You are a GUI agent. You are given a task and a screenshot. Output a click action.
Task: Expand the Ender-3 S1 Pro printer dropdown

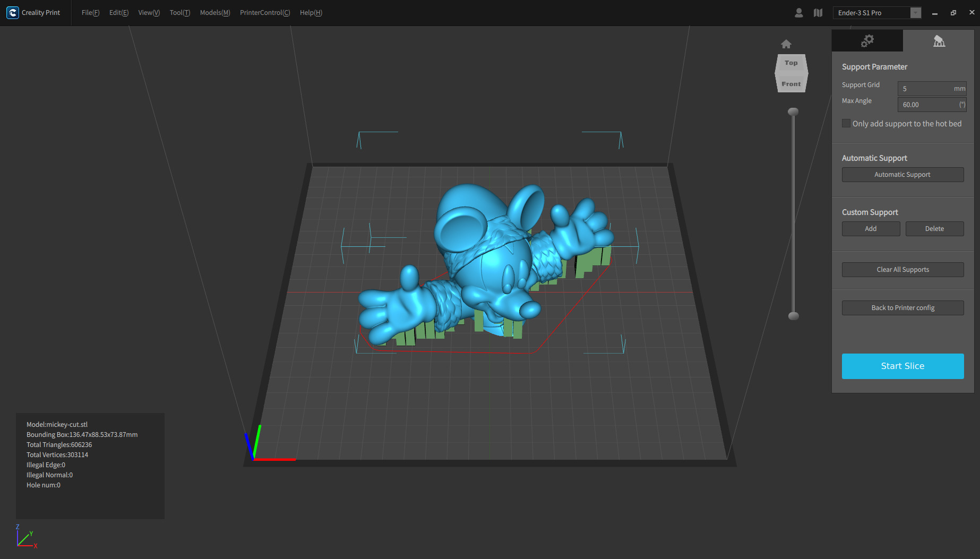tap(916, 13)
